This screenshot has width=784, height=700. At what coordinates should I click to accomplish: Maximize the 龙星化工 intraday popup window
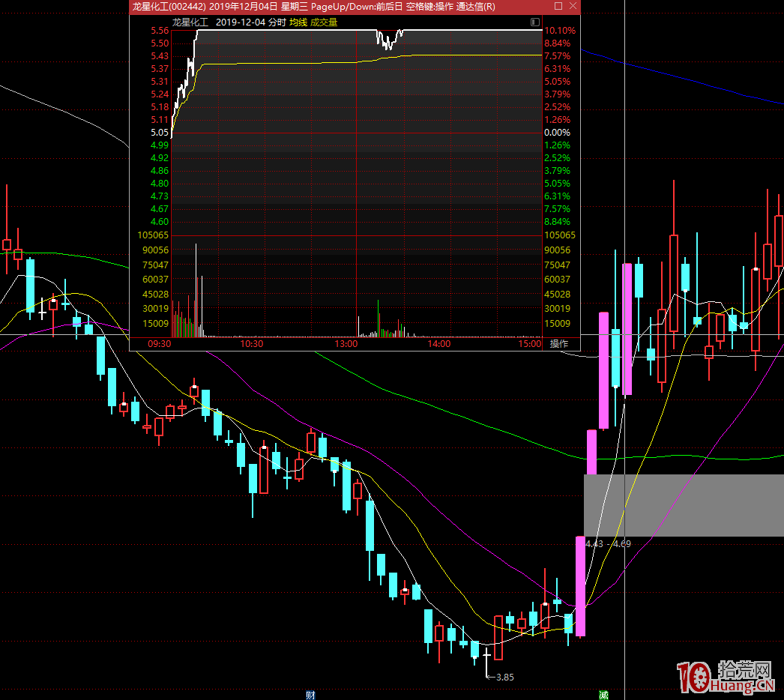tap(558, 6)
